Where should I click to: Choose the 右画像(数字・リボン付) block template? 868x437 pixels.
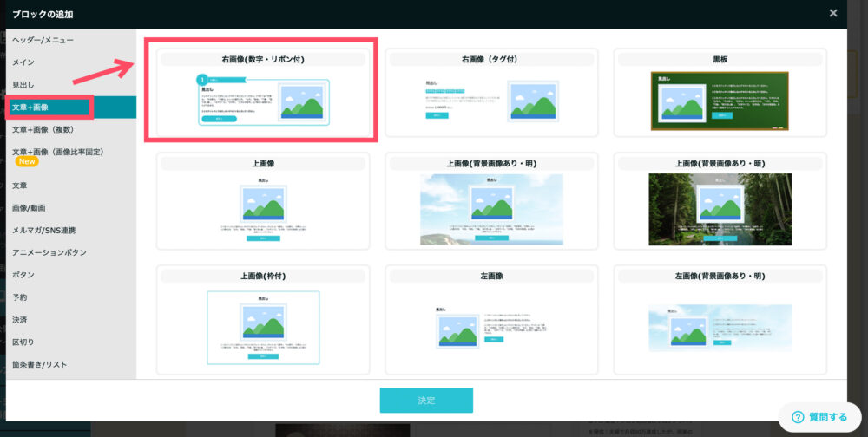click(263, 93)
